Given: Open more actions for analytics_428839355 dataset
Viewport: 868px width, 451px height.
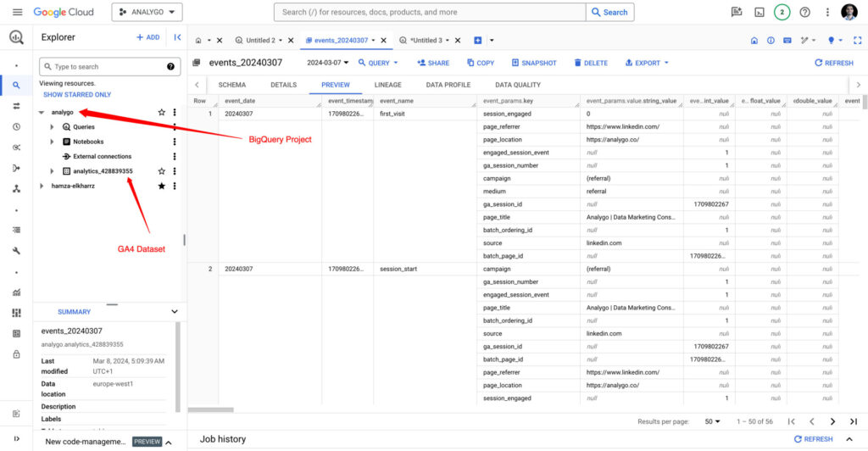Looking at the screenshot, I should tap(175, 171).
